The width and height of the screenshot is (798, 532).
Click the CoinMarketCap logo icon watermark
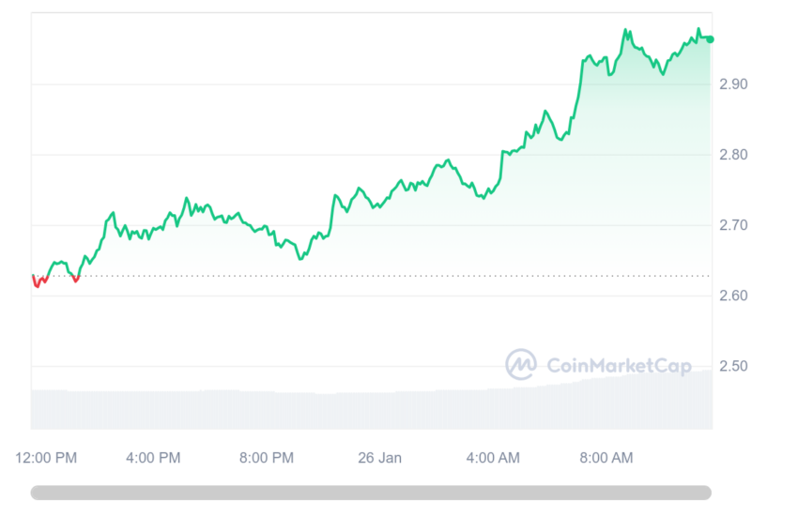(521, 364)
